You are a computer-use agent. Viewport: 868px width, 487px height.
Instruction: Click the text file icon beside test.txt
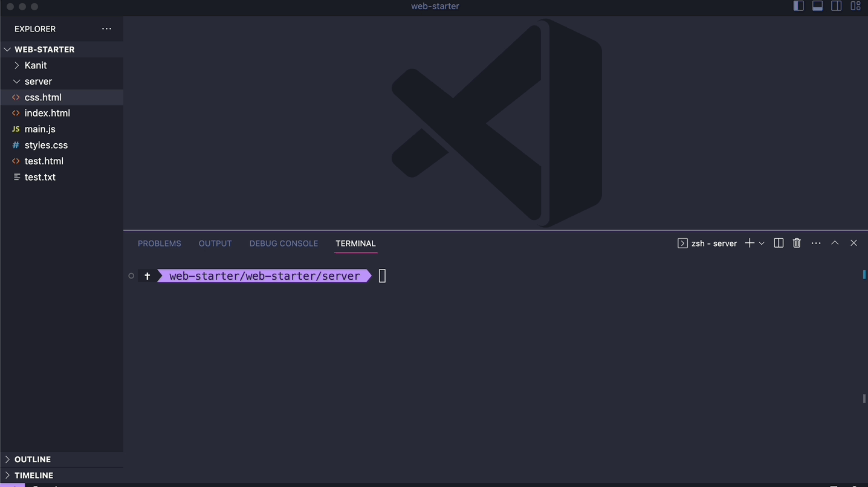[16, 177]
